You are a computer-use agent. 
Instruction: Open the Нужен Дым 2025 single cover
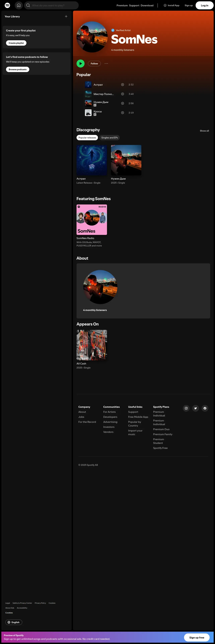[x=126, y=160]
